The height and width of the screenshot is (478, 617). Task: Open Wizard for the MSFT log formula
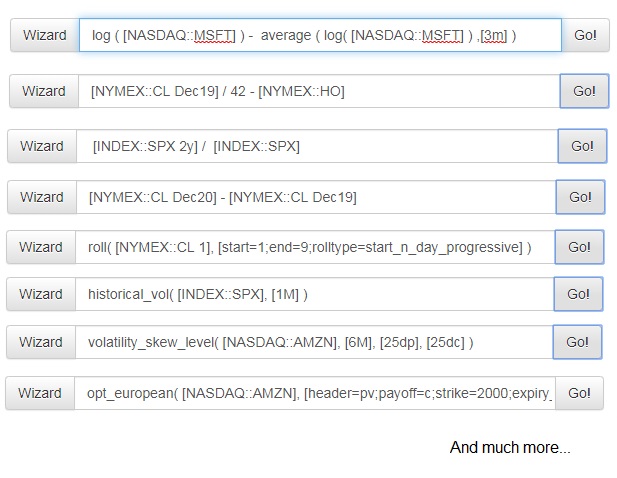point(45,35)
